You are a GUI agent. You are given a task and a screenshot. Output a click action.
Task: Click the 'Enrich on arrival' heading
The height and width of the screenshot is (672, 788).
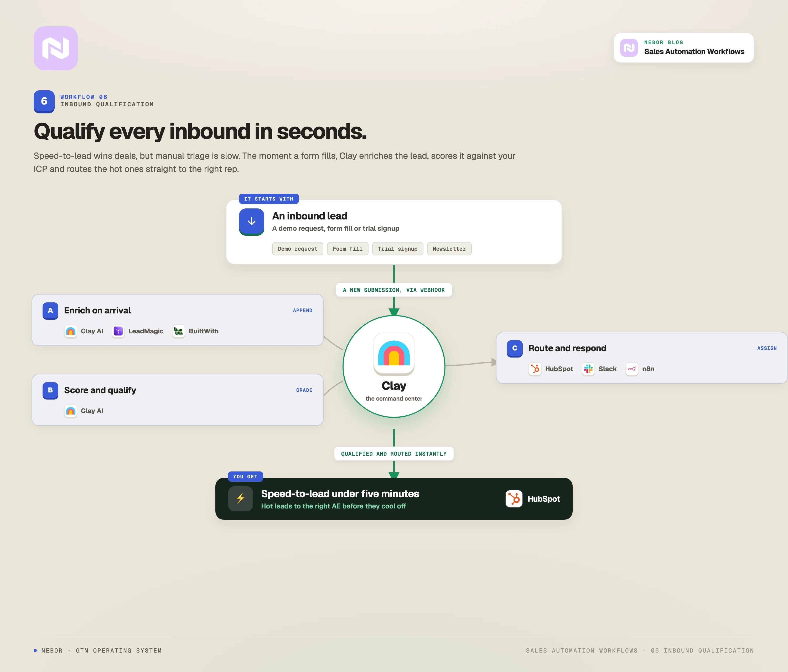[97, 311]
